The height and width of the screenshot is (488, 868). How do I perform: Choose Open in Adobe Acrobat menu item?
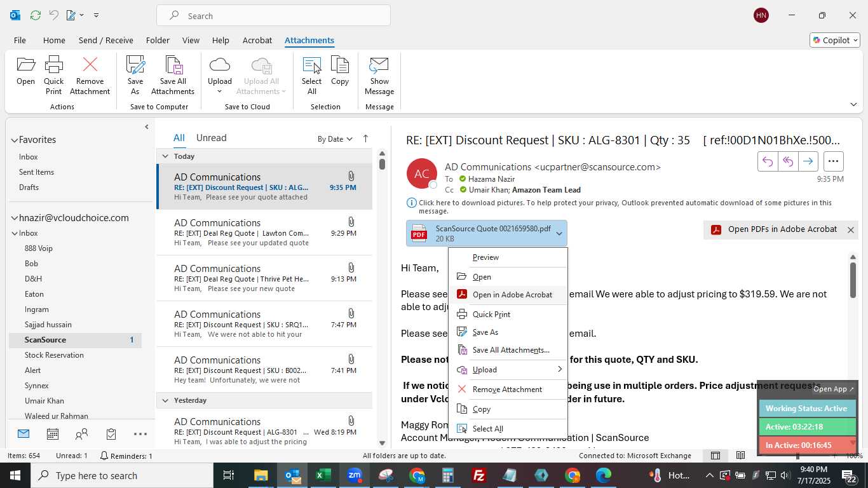[x=508, y=295]
